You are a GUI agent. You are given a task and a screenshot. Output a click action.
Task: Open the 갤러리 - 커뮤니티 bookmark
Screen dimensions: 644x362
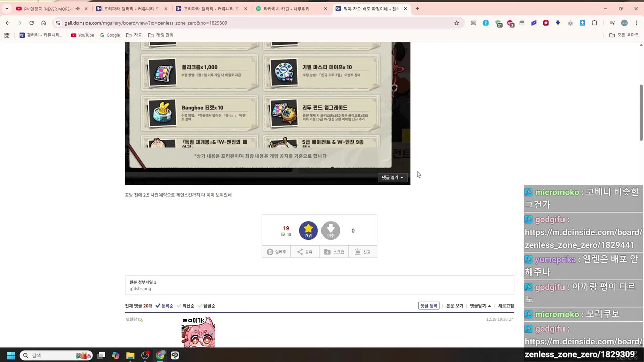tap(41, 35)
